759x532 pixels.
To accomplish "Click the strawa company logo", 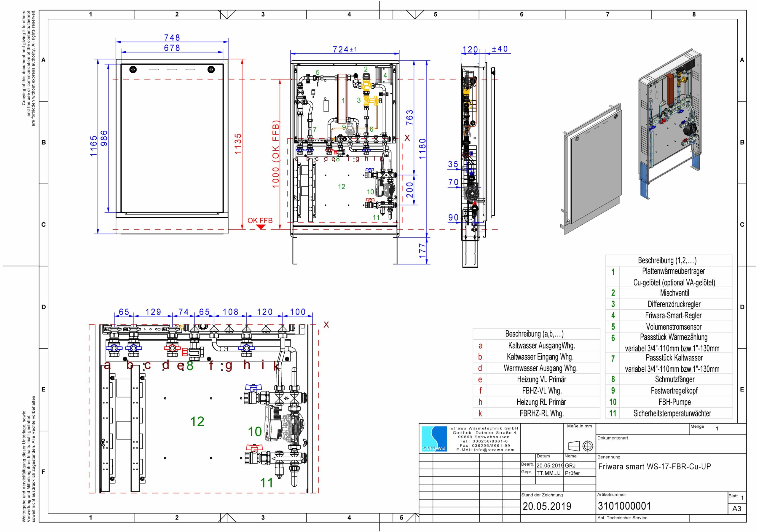I will coord(434,439).
